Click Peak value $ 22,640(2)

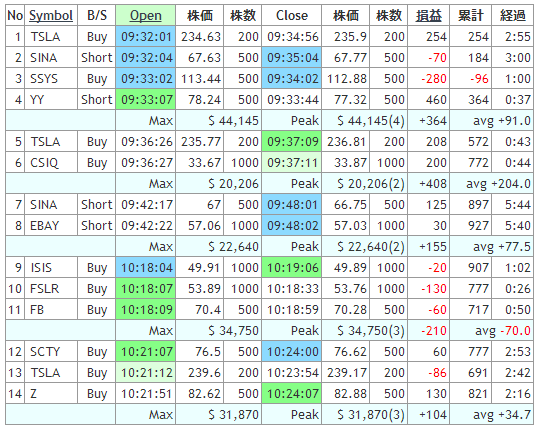click(371, 246)
